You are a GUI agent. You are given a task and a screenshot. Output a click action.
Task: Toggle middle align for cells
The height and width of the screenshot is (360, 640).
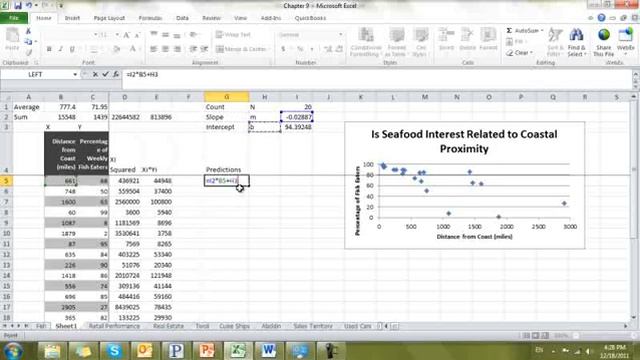pyautogui.click(x=165, y=35)
